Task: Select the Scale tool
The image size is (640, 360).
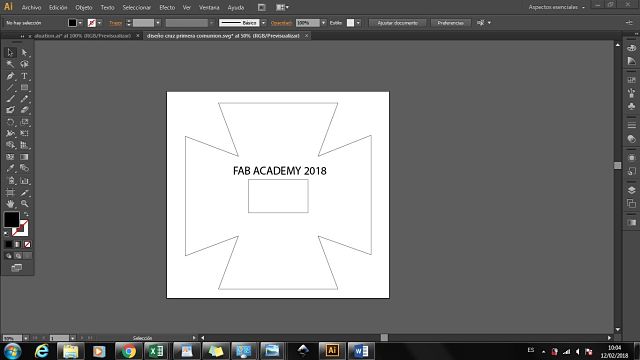Action: pyautogui.click(x=24, y=122)
